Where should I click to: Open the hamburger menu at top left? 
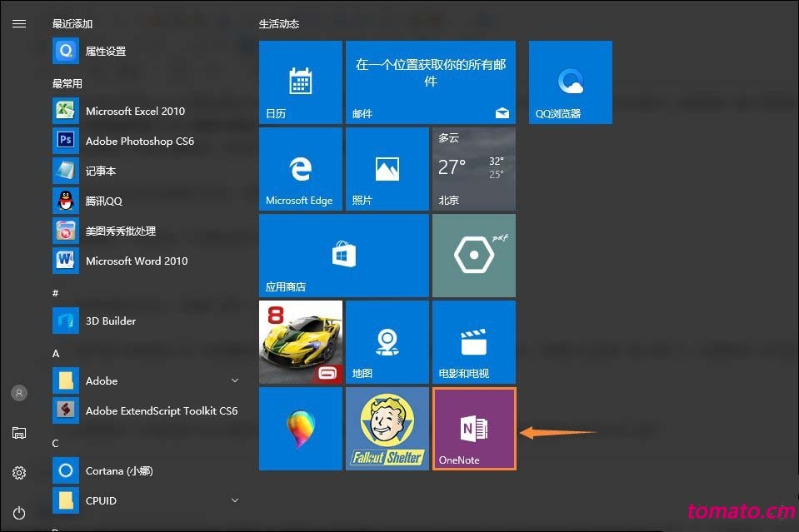[19, 23]
